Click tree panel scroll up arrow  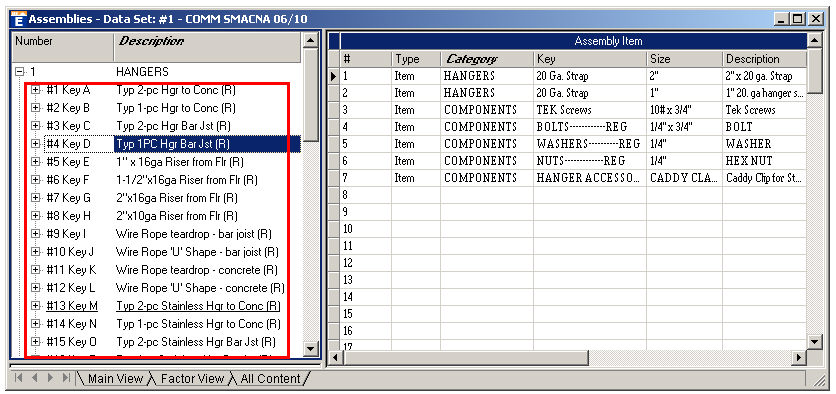click(310, 41)
